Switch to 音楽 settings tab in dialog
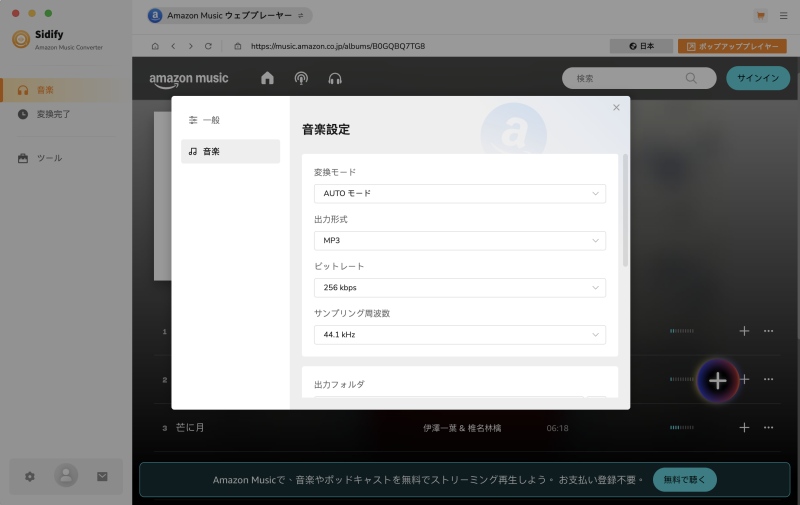 tap(230, 152)
